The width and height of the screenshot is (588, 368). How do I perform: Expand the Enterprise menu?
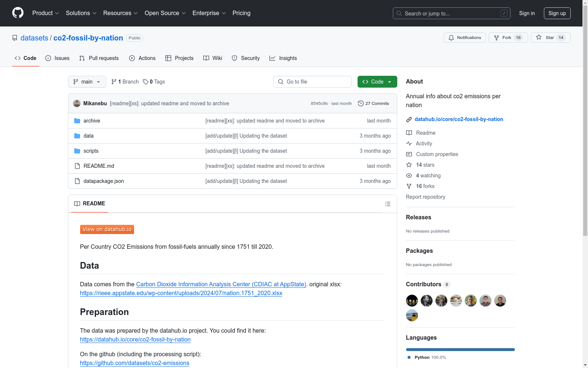209,13
